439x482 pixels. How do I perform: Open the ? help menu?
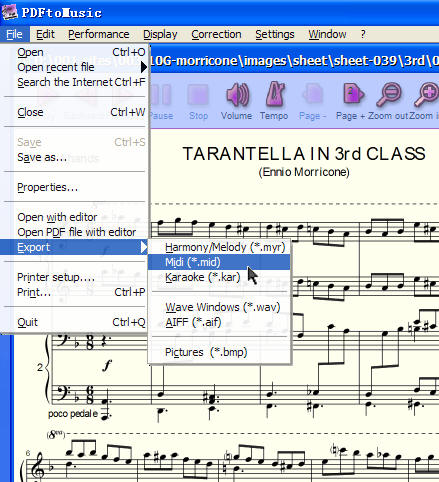pyautogui.click(x=363, y=34)
